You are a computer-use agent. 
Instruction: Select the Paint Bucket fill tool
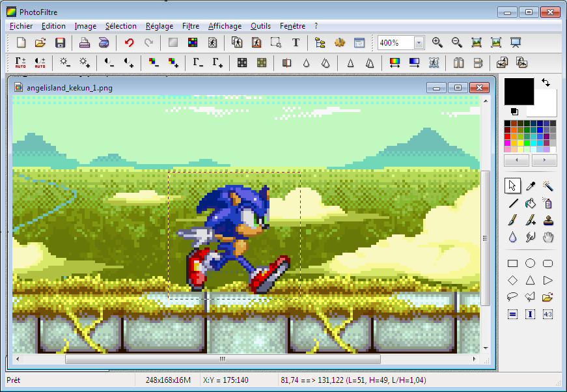[x=531, y=203]
